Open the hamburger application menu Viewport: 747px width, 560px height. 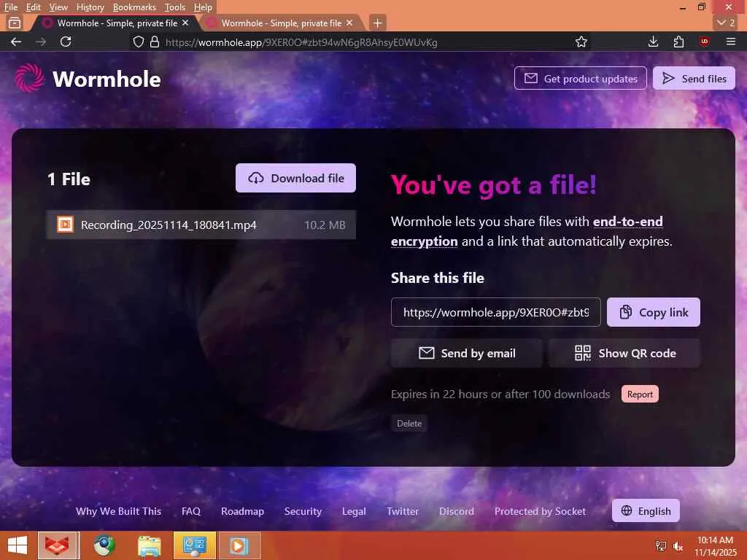(x=731, y=42)
